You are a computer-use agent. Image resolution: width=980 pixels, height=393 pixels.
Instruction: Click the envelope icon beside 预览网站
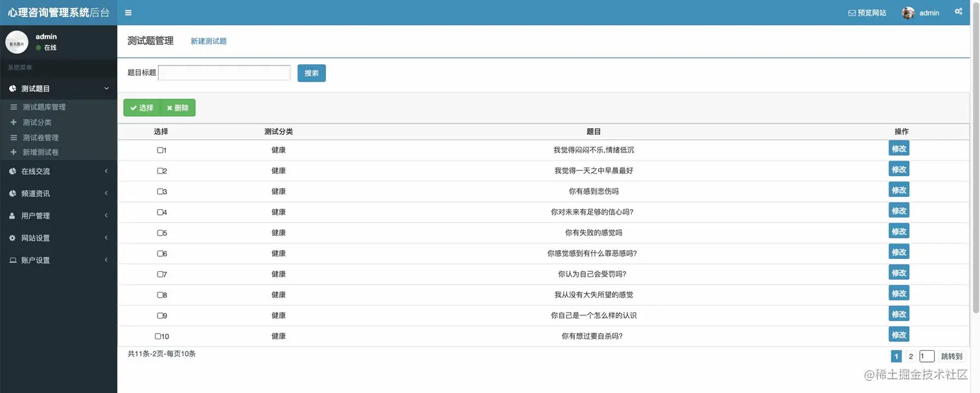(852, 13)
